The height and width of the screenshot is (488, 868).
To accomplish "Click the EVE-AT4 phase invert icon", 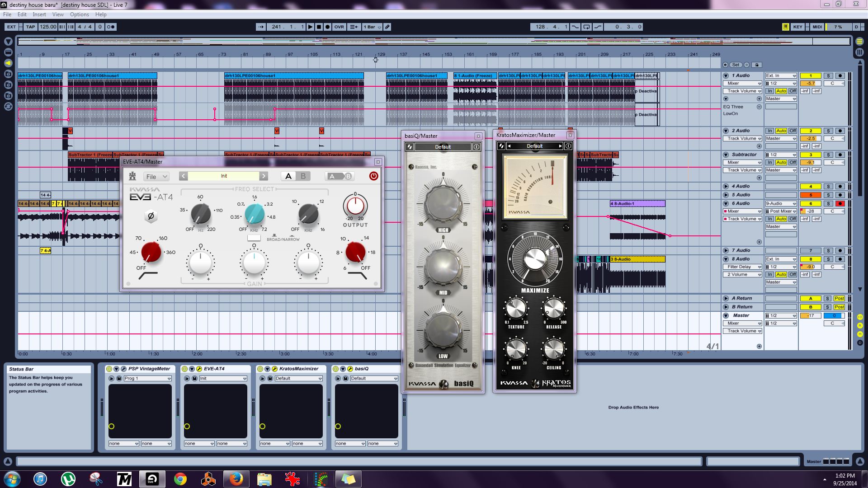I will 151,216.
